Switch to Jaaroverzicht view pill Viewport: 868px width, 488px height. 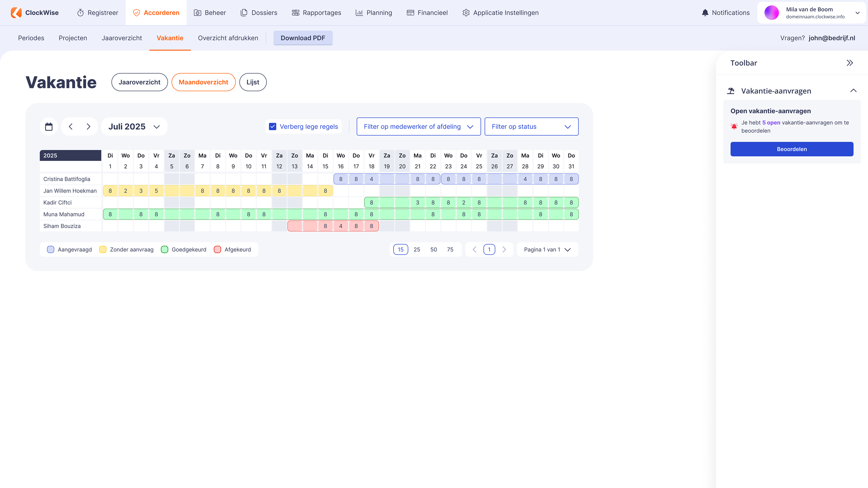click(140, 82)
